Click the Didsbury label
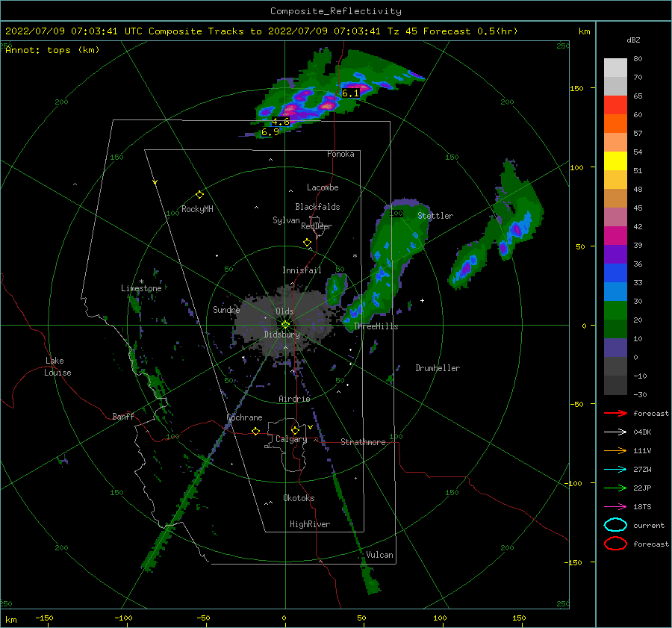The height and width of the screenshot is (628, 672). tap(281, 335)
